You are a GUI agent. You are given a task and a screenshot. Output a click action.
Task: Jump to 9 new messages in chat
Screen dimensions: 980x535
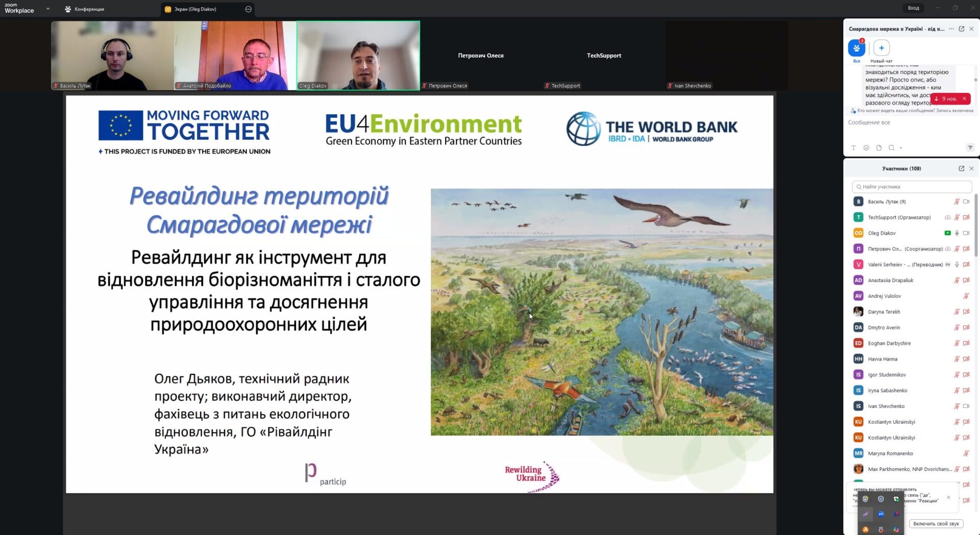pyautogui.click(x=949, y=99)
